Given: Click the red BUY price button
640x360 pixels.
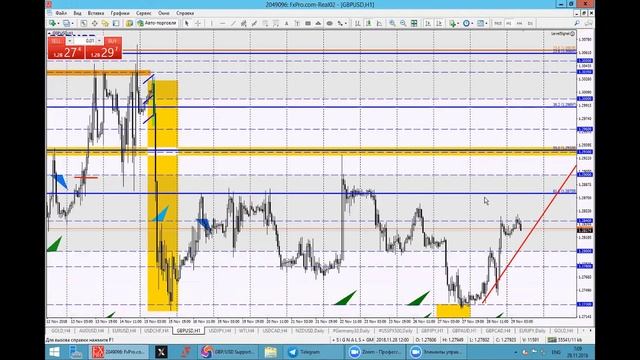Looking at the screenshot, I should (x=104, y=52).
